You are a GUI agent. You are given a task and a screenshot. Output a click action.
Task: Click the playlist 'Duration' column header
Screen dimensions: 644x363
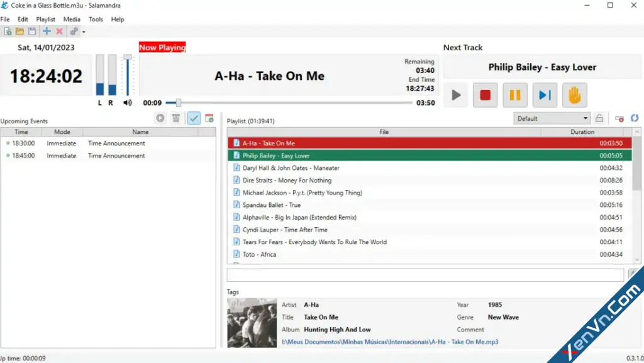(582, 132)
